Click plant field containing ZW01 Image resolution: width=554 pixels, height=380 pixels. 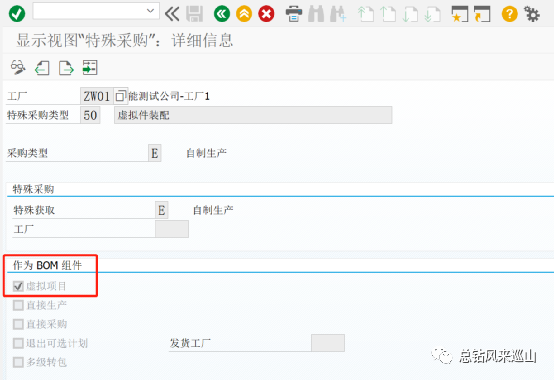(x=96, y=96)
